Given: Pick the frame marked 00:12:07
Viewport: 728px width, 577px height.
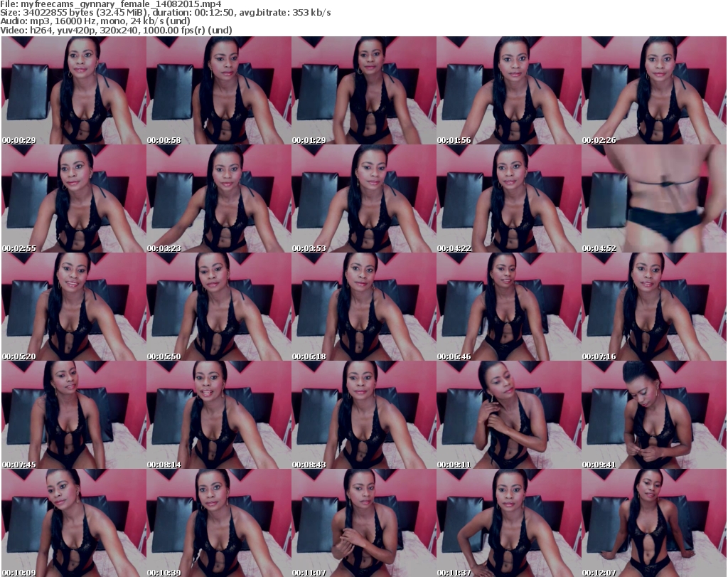Looking at the screenshot, I should tap(654, 523).
